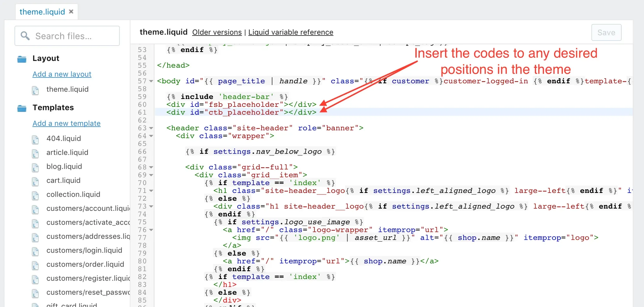
Task: Click file icon next to article.liquid
Action: tap(35, 154)
